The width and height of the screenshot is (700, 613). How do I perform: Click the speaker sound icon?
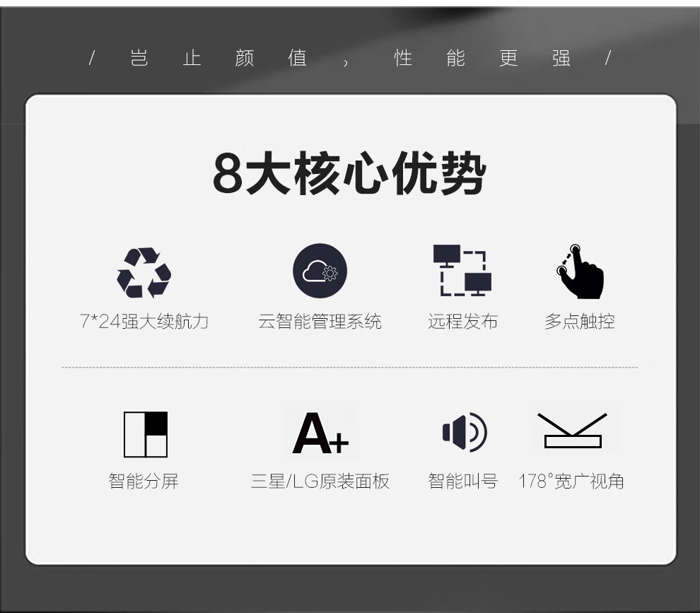coord(465,431)
